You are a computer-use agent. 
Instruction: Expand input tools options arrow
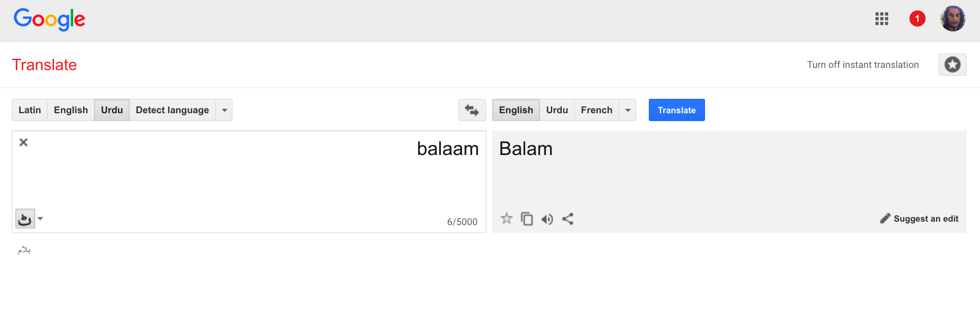(x=40, y=219)
